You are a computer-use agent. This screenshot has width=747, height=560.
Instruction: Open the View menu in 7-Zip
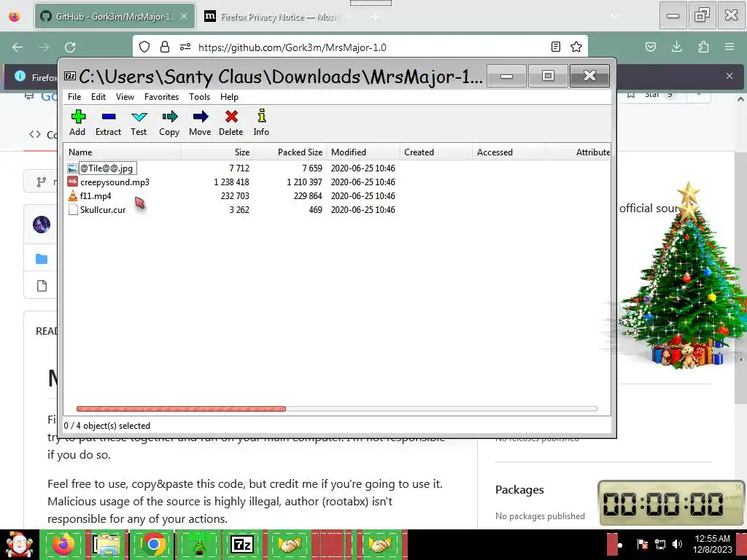click(125, 97)
